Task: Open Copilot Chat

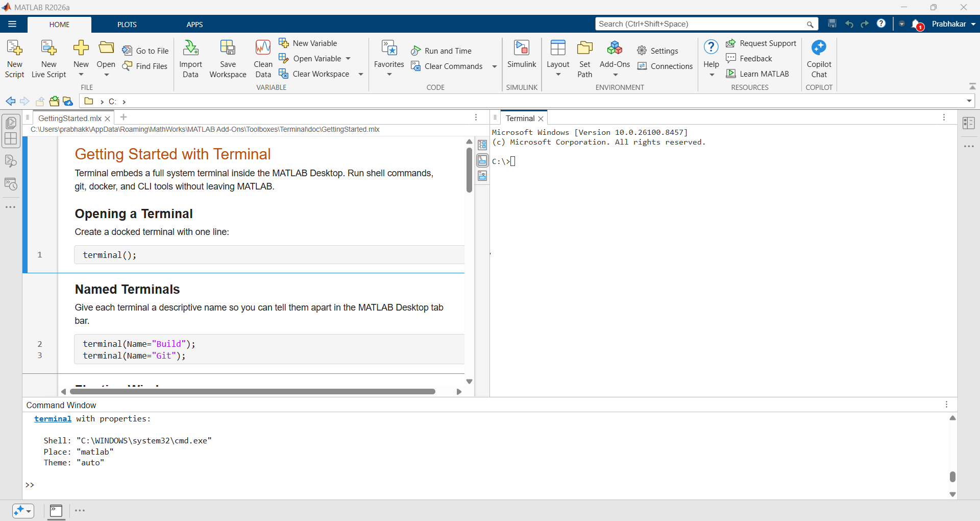Action: coord(819,59)
